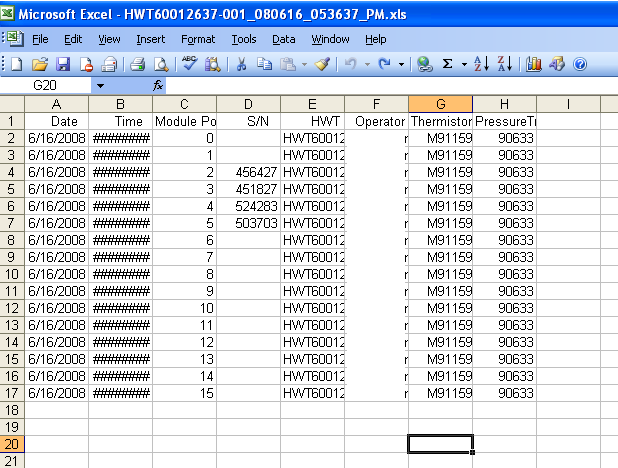This screenshot has height=468, width=618.
Task: Select column G header
Action: pyautogui.click(x=440, y=104)
